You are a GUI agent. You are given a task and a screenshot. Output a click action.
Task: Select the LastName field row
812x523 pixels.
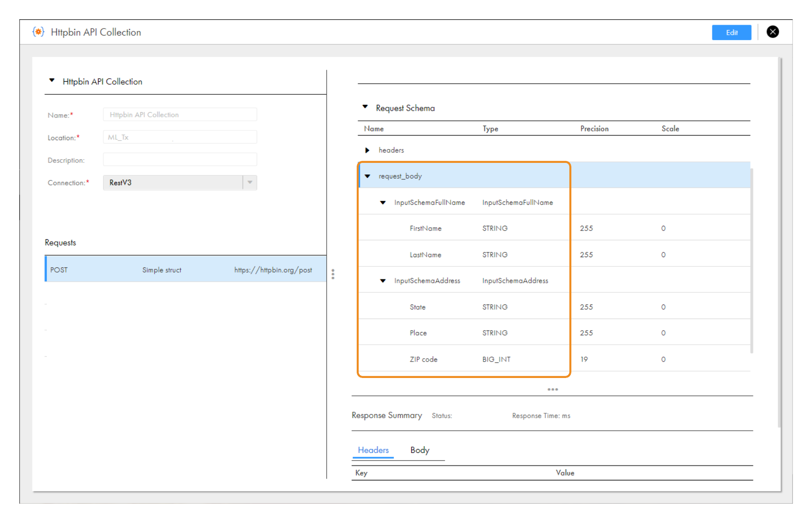pyautogui.click(x=554, y=254)
